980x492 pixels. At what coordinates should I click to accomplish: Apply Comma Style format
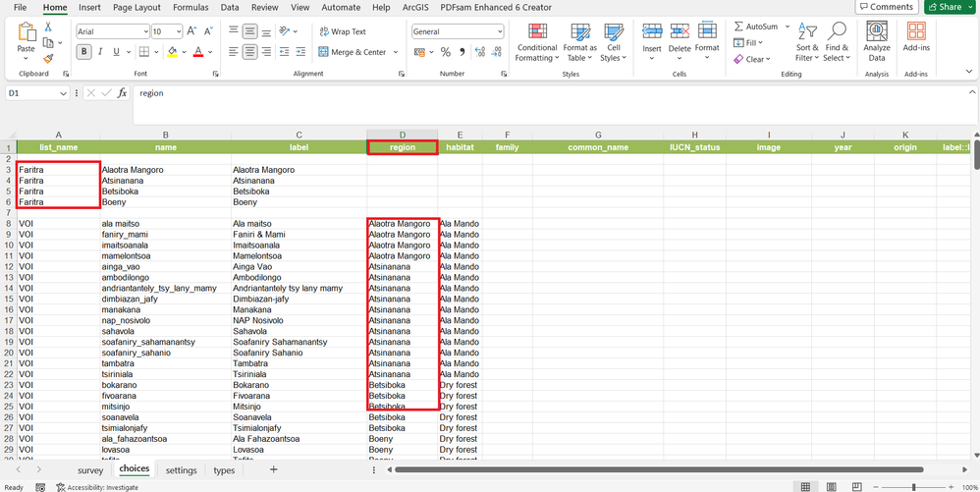(x=463, y=52)
